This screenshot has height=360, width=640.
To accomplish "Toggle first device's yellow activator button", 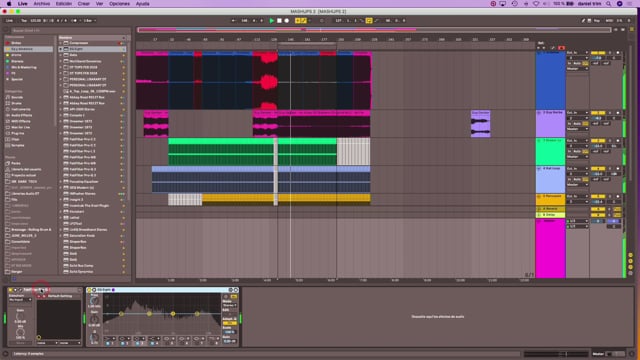I will [10, 290].
